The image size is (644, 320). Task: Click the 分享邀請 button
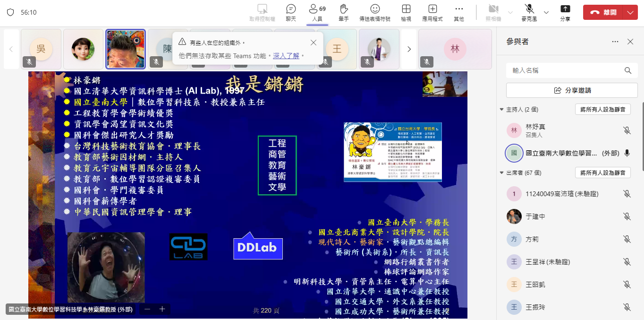[572, 90]
